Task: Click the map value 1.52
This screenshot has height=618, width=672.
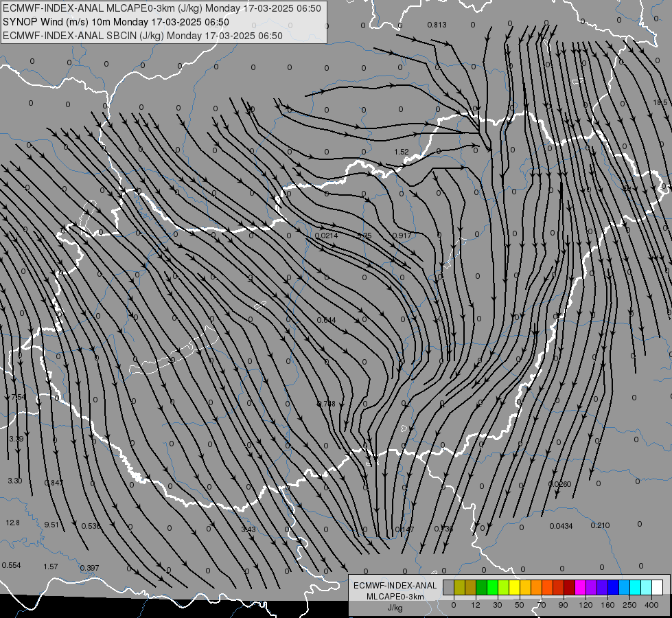Action: click(x=402, y=152)
